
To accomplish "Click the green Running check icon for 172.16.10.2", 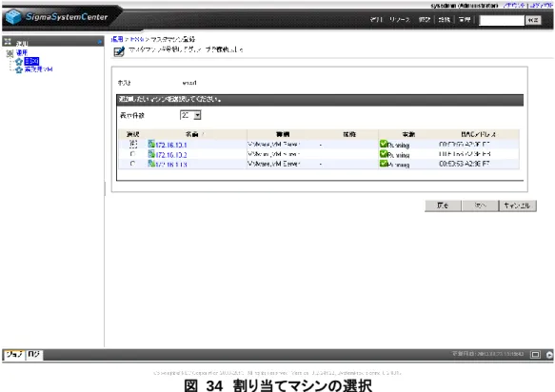I will pos(384,153).
